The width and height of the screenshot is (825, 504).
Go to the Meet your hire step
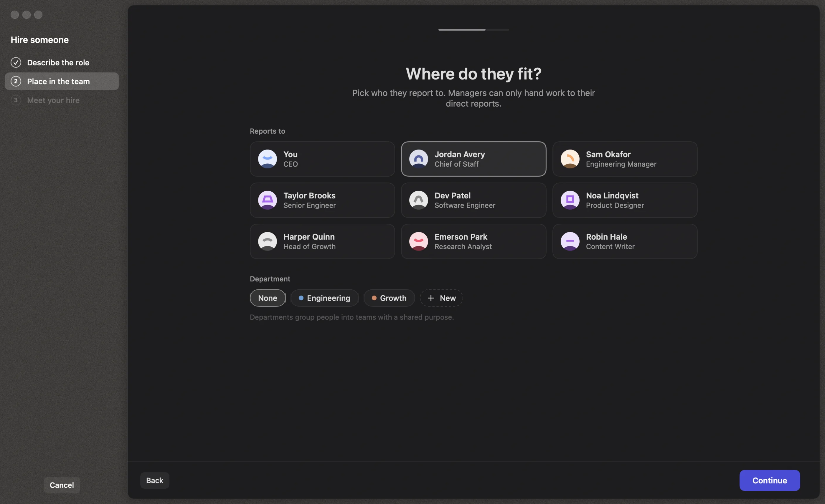62,100
